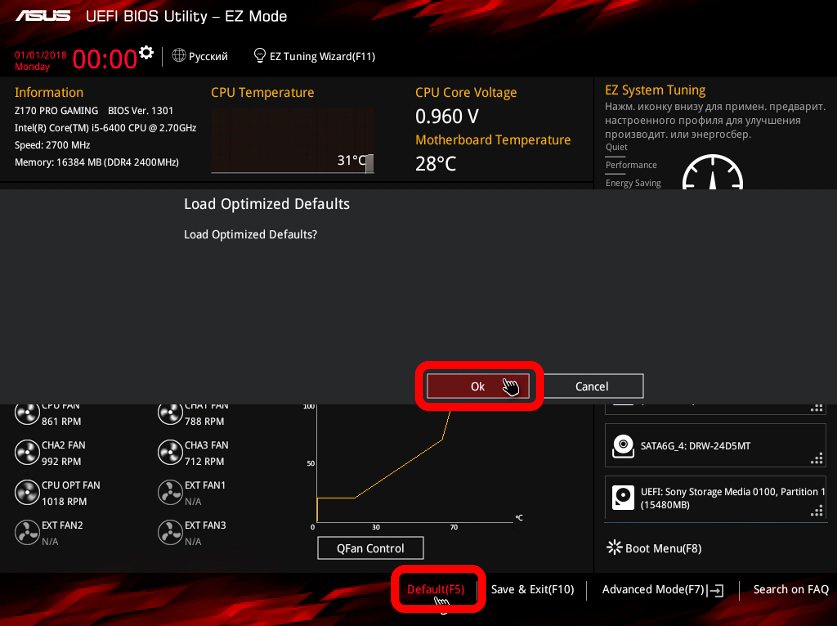Launch EZ Tuning Wizard(F11)

coord(322,56)
